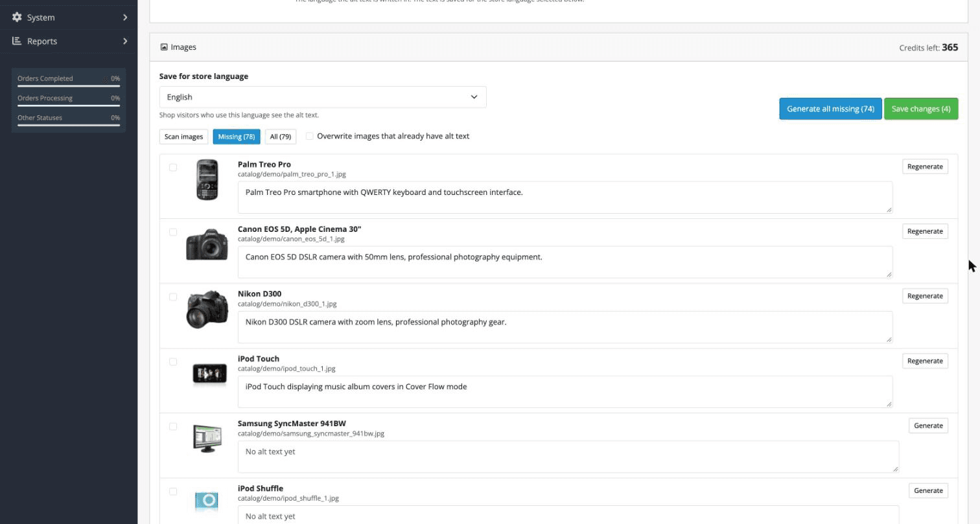Click the Images panel picture icon

pos(164,47)
